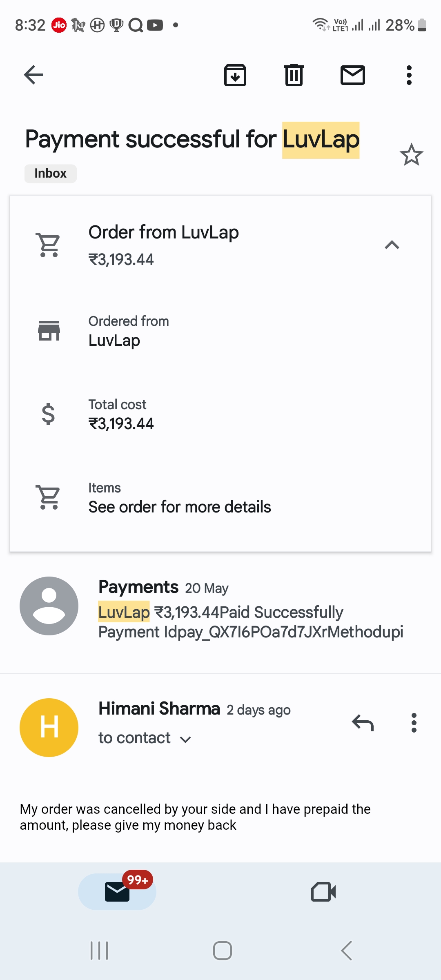Collapse the Order from LuvLap card
The height and width of the screenshot is (980, 441).
click(392, 245)
